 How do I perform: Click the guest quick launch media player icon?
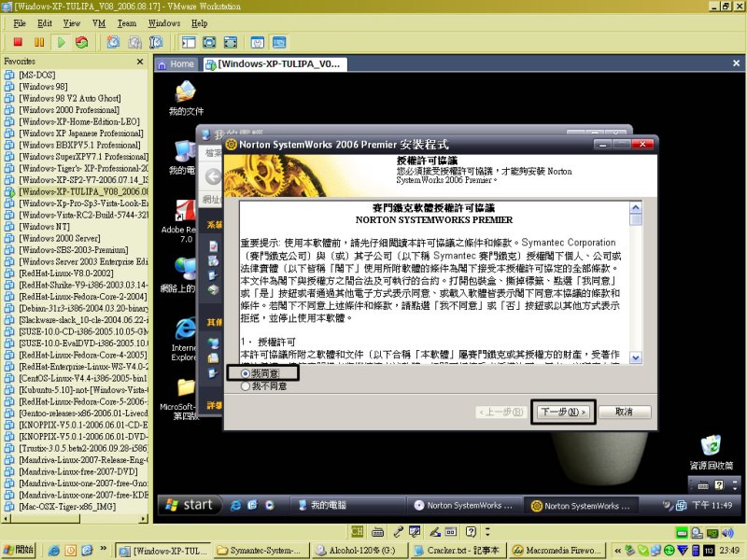270,505
